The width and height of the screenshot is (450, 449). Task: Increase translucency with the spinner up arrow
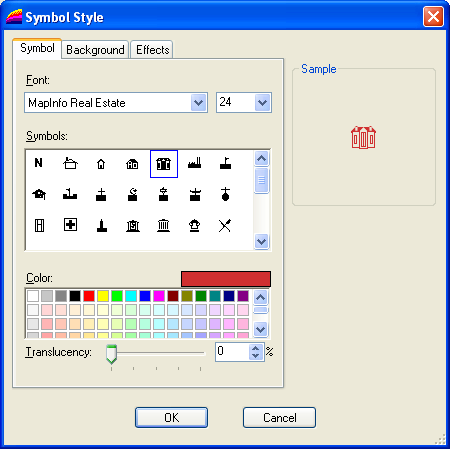pos(256,348)
